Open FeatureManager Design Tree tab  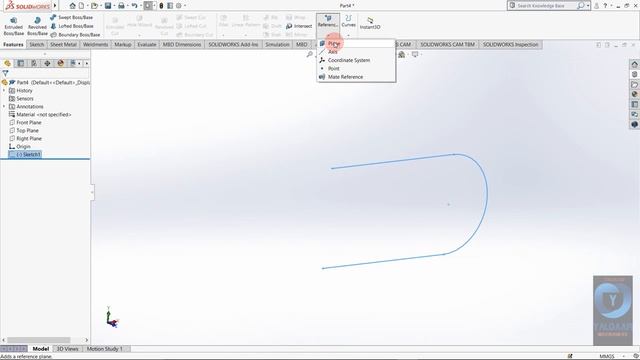7,63
